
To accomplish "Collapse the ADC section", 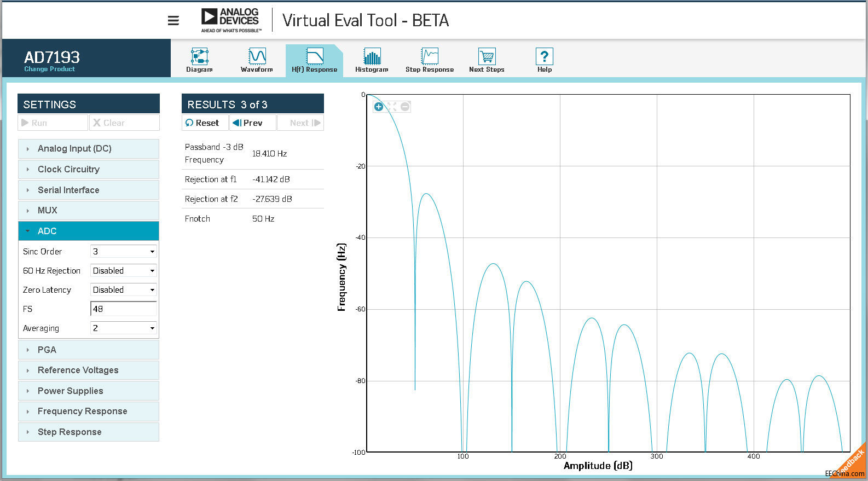I will click(x=89, y=231).
